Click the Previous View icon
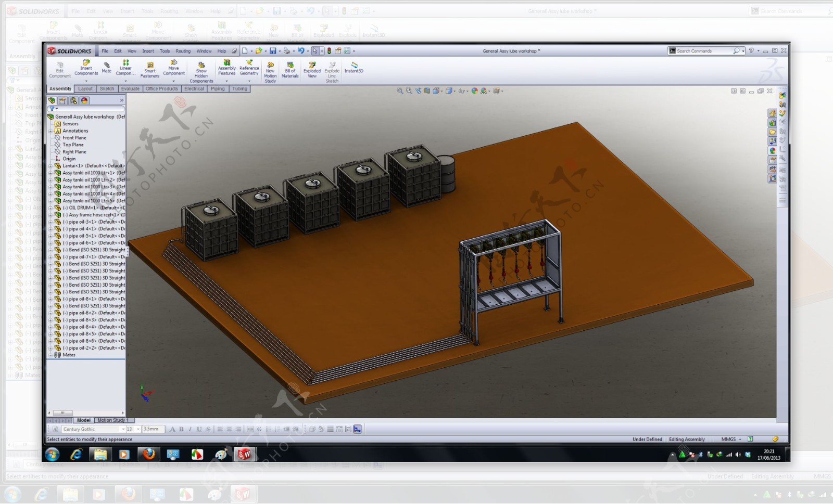 tap(418, 91)
